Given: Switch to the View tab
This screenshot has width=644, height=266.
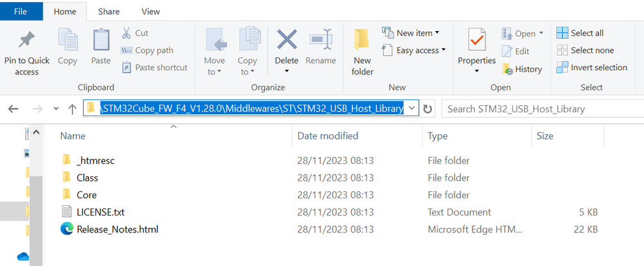Looking at the screenshot, I should [151, 12].
